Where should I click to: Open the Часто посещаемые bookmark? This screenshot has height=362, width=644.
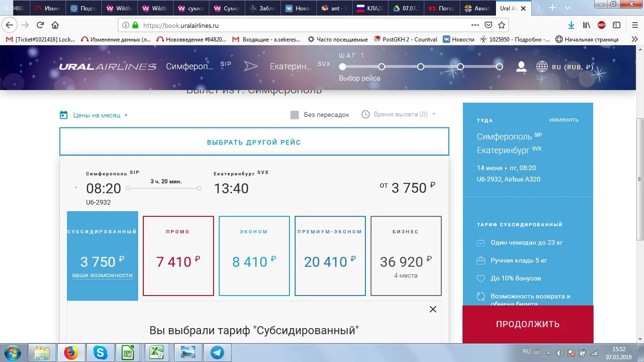click(x=338, y=40)
